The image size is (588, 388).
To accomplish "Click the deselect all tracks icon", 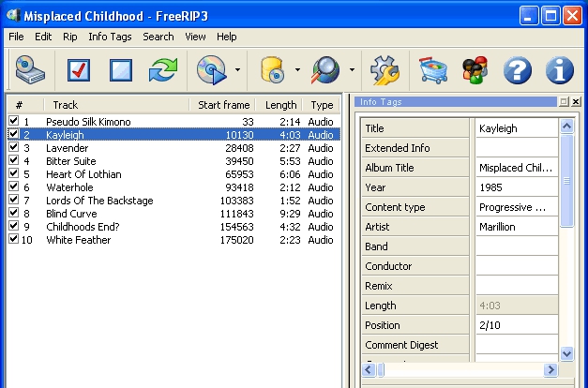I will point(121,70).
